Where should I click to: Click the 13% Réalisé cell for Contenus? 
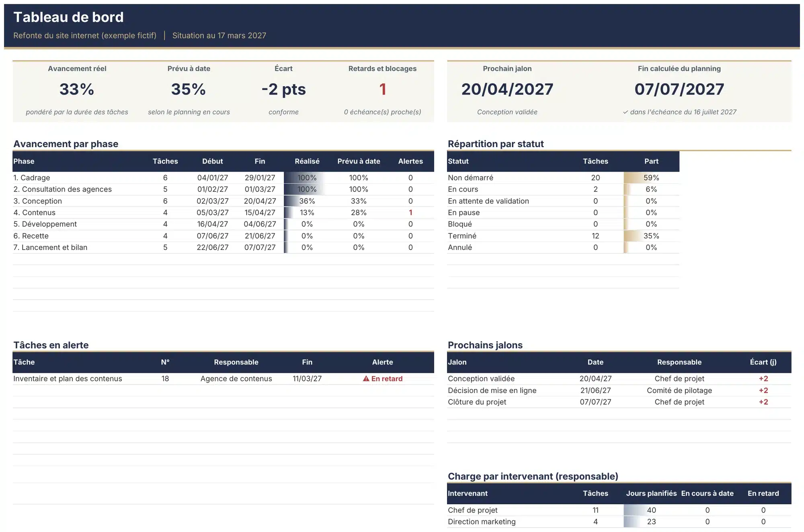click(307, 213)
